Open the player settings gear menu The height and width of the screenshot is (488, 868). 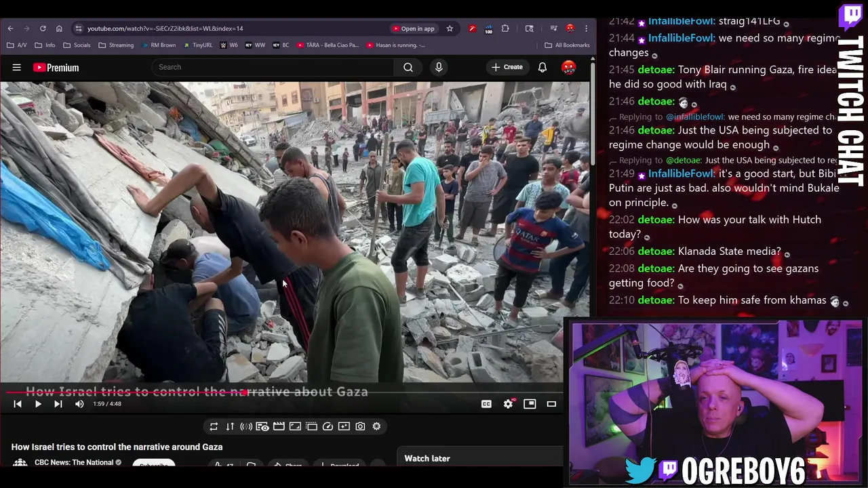508,404
